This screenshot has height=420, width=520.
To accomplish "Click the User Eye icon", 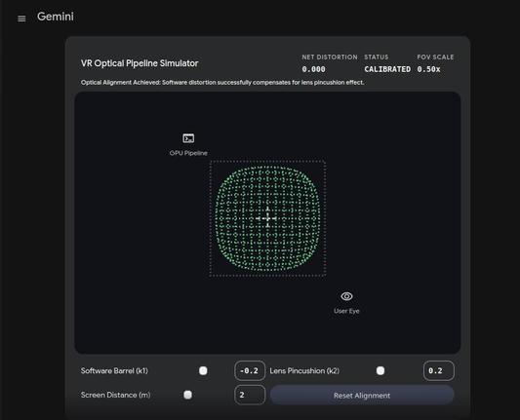I will tap(346, 296).
